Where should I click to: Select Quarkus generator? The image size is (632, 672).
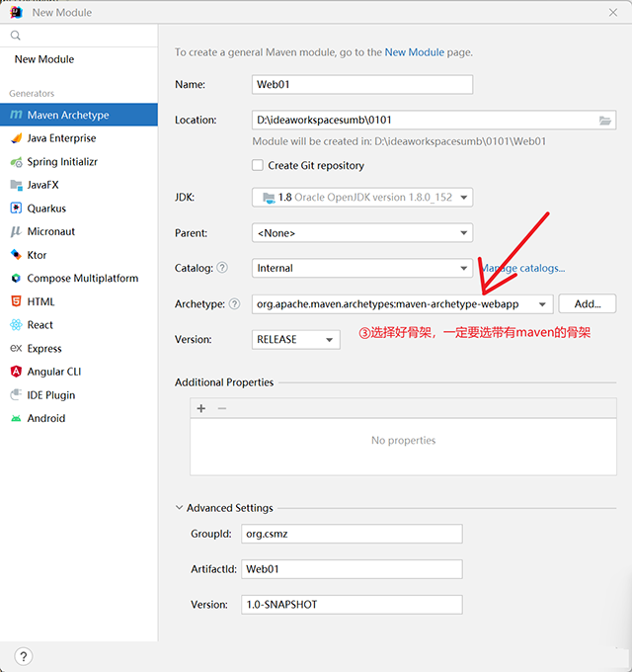coord(79,209)
